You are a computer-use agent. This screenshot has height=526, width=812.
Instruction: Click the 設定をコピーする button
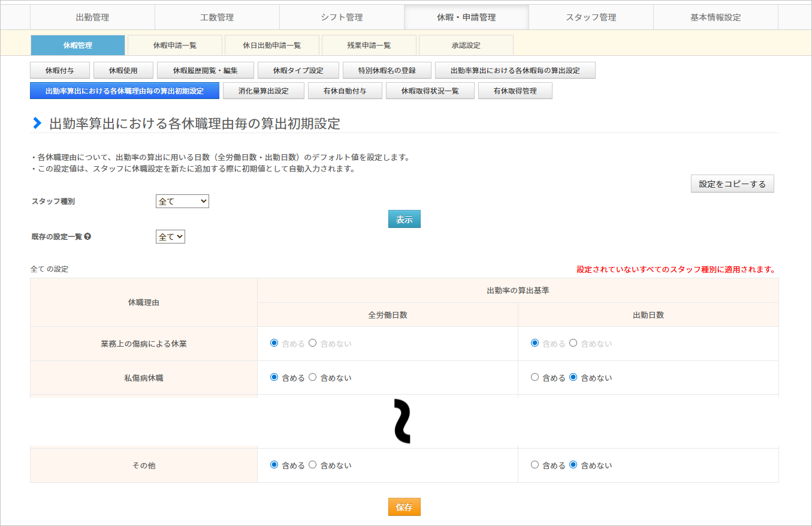pos(732,184)
